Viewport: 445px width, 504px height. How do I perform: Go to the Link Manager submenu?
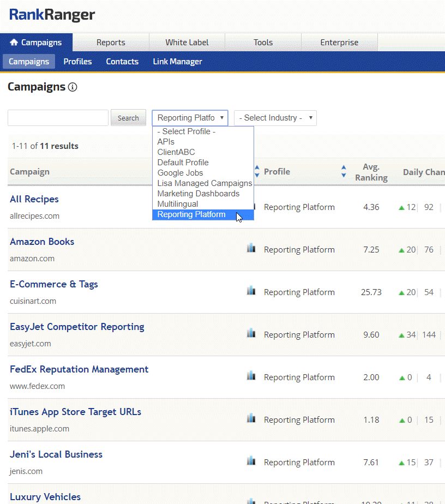[177, 62]
